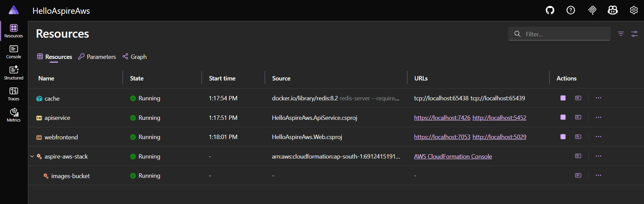This screenshot has height=204, width=644.
Task: Click HelloAspireAws.Web.csproj source text
Action: click(307, 137)
